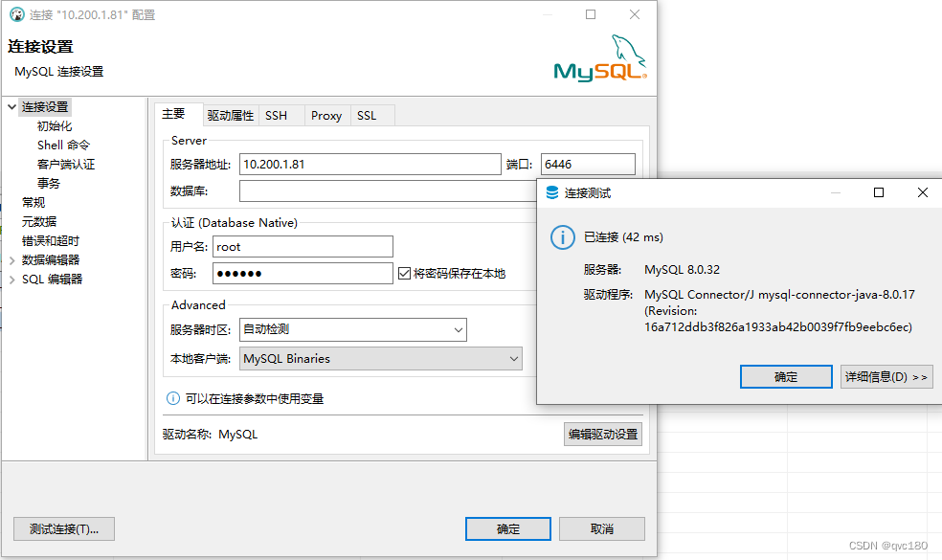942x560 pixels.
Task: Switch to the SSH tab
Action: (x=278, y=115)
